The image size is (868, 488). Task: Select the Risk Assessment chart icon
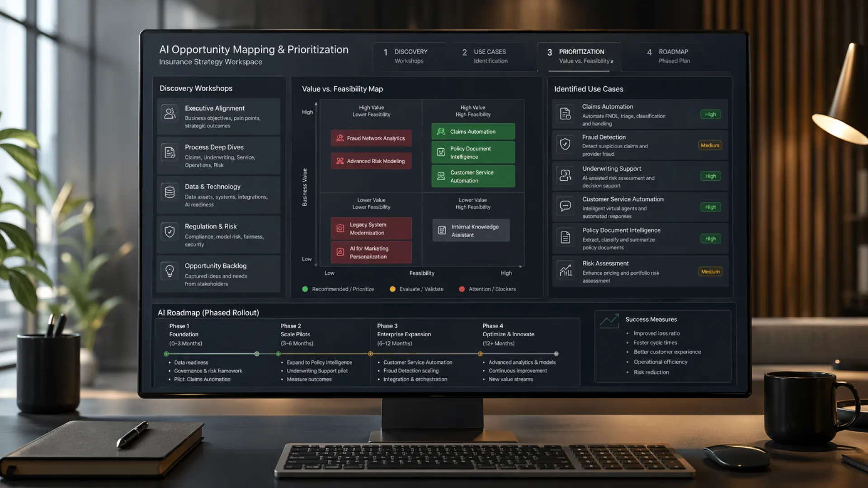565,270
